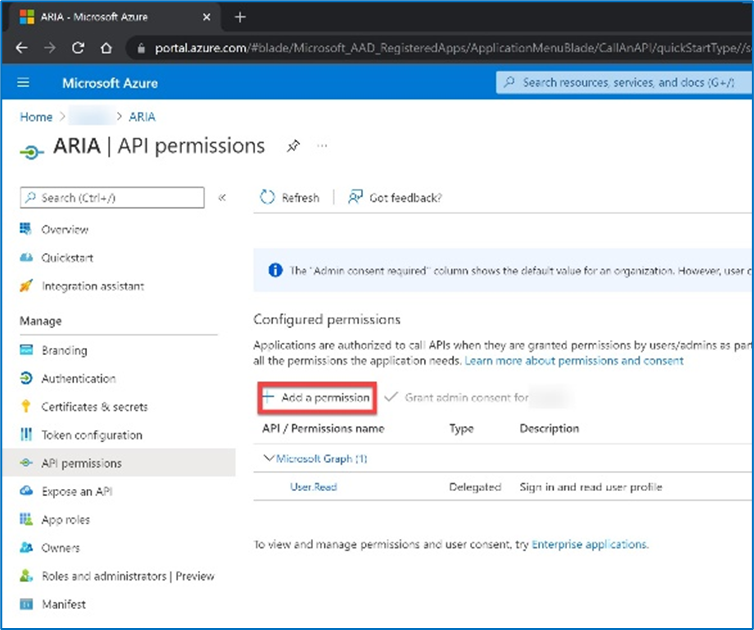Click the Token configuration icon

26,434
